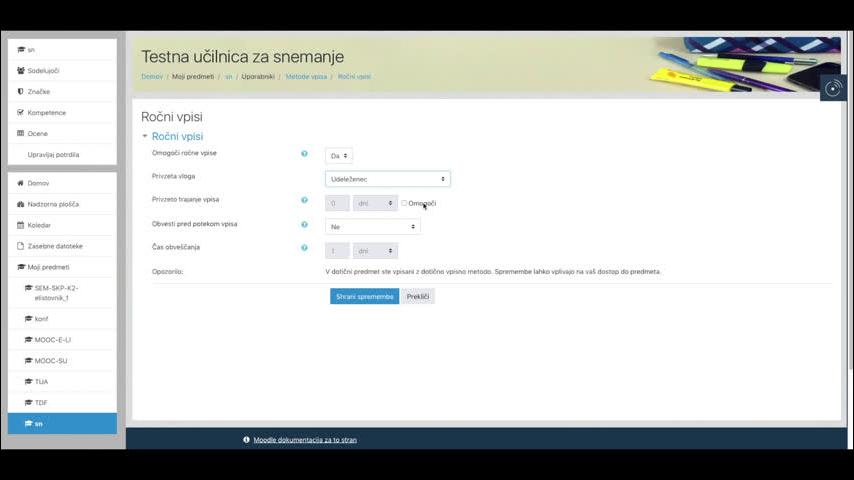This screenshot has width=854, height=480.
Task: Select Nadzorna plošča in the sidebar
Action: (x=53, y=204)
